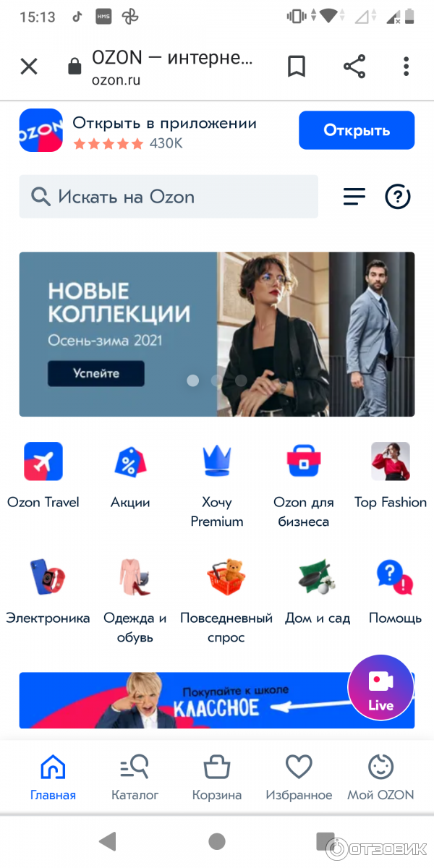Image resolution: width=434 pixels, height=868 pixels.
Task: Open browser three-dot overflow menu
Action: [x=407, y=67]
